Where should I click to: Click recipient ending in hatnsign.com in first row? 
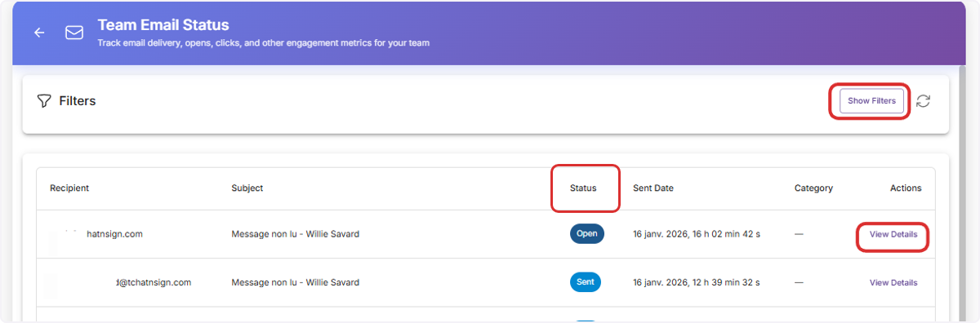tap(114, 234)
